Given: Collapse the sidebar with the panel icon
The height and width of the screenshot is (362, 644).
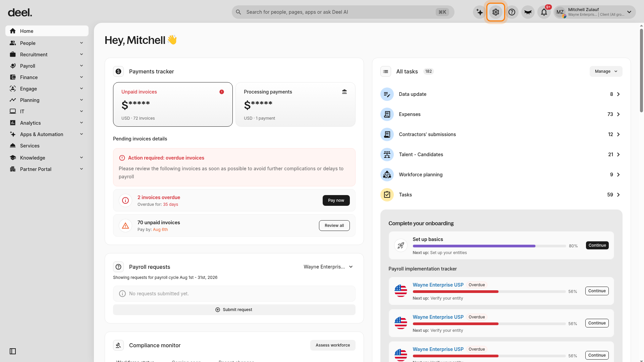Looking at the screenshot, I should tap(13, 351).
